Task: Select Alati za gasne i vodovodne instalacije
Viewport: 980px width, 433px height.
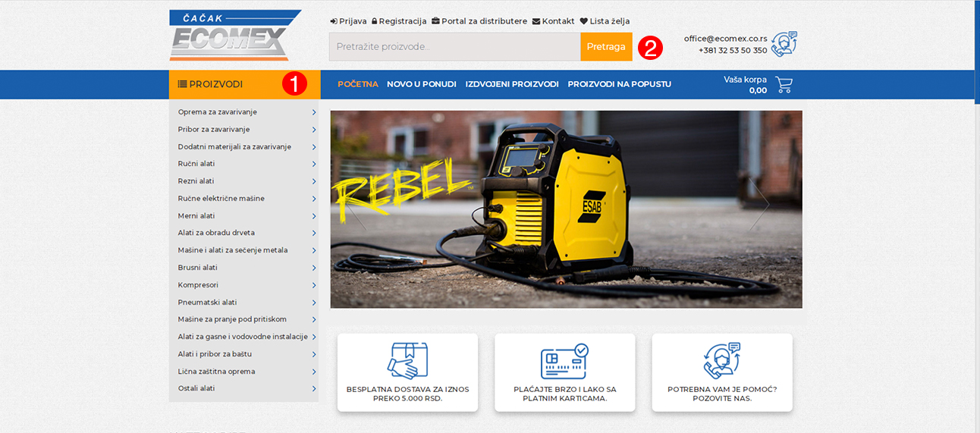Action: pyautogui.click(x=244, y=337)
